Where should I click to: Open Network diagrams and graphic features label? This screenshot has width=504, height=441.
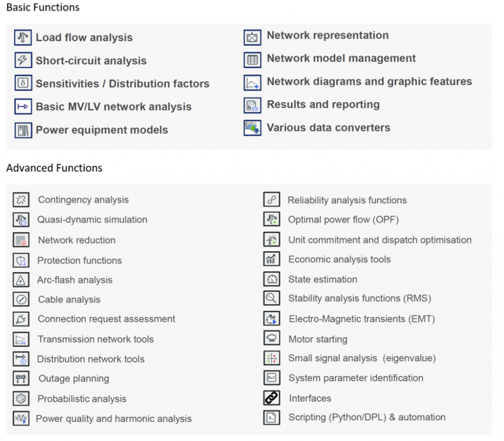[x=369, y=82]
